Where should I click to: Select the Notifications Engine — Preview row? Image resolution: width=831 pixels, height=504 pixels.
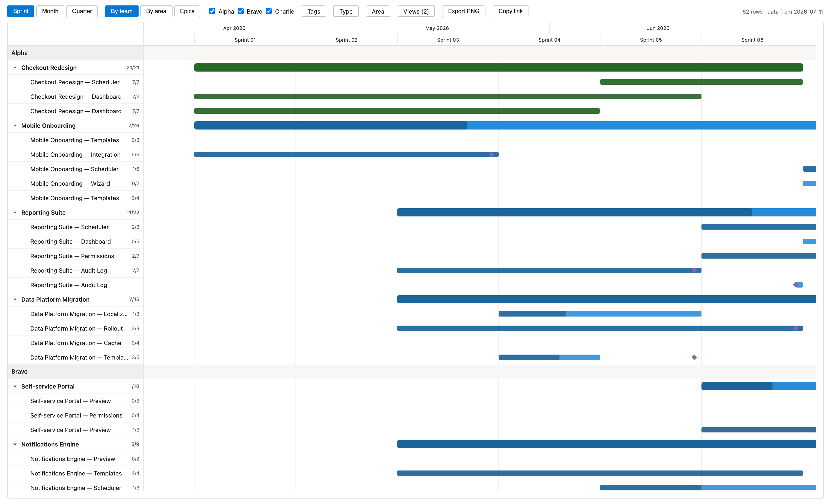tap(75, 459)
